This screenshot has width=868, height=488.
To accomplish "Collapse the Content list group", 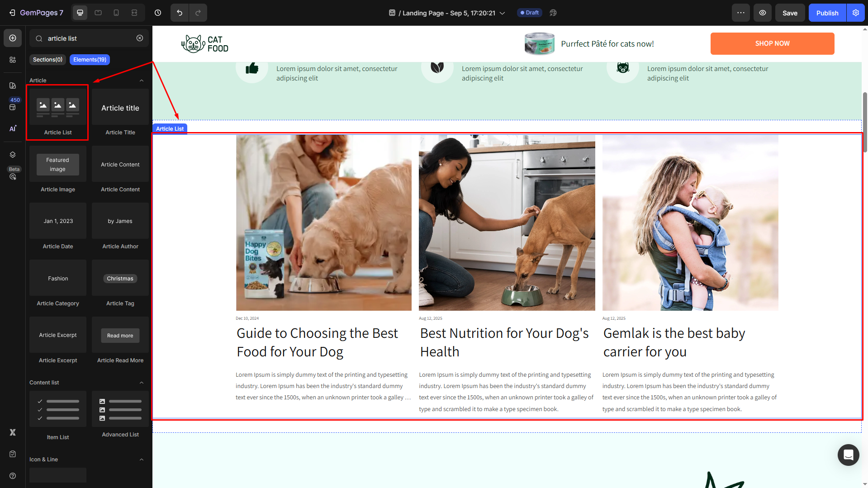I will click(142, 383).
